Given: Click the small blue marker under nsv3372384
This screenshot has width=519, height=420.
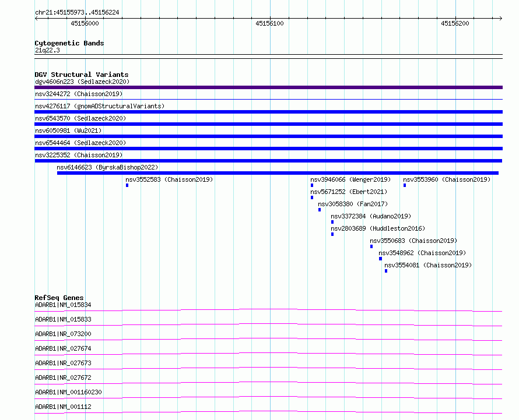Looking at the screenshot, I should 332,222.
